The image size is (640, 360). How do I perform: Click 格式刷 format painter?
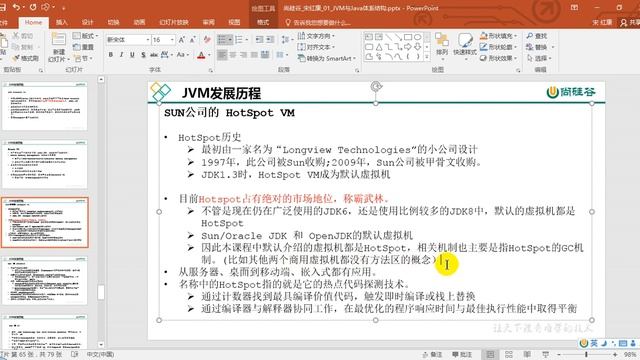pyautogui.click(x=25, y=58)
